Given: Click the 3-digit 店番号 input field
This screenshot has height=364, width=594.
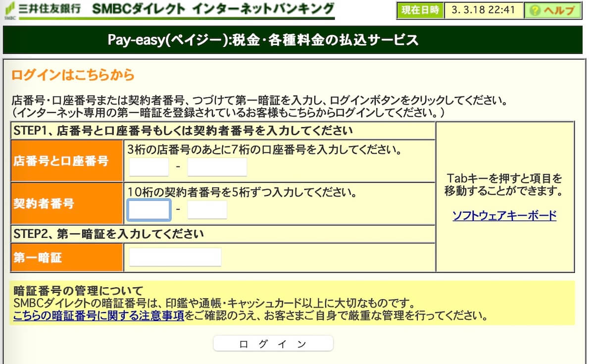Looking at the screenshot, I should [x=149, y=167].
